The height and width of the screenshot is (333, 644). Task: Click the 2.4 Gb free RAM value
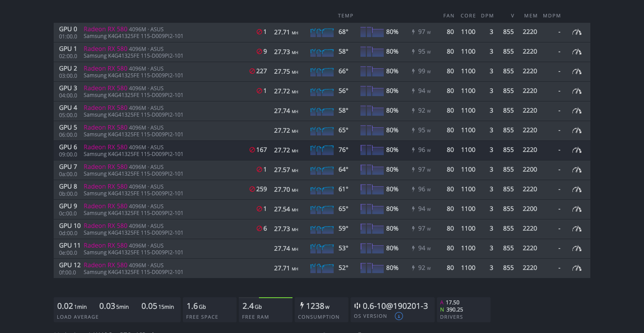[252, 306]
